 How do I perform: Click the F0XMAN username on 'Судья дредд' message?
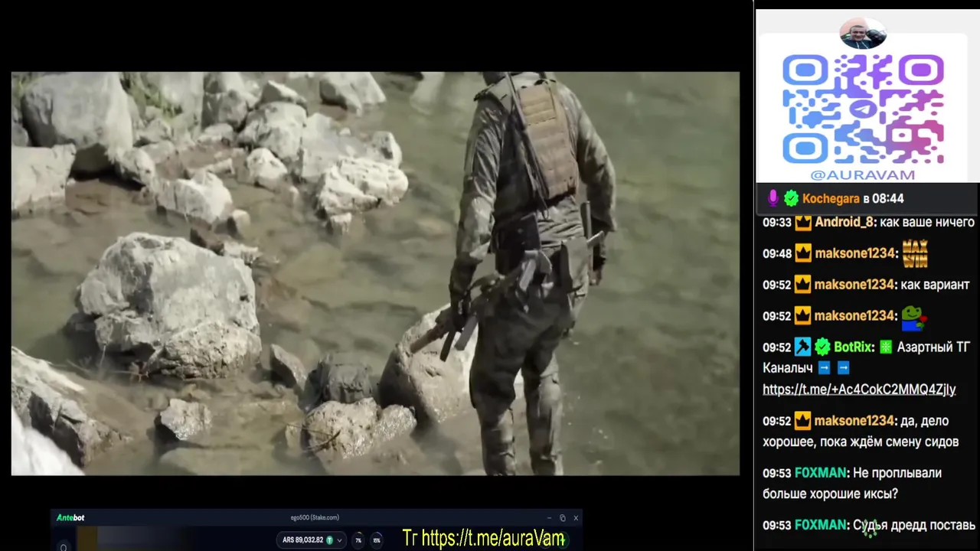(x=820, y=525)
